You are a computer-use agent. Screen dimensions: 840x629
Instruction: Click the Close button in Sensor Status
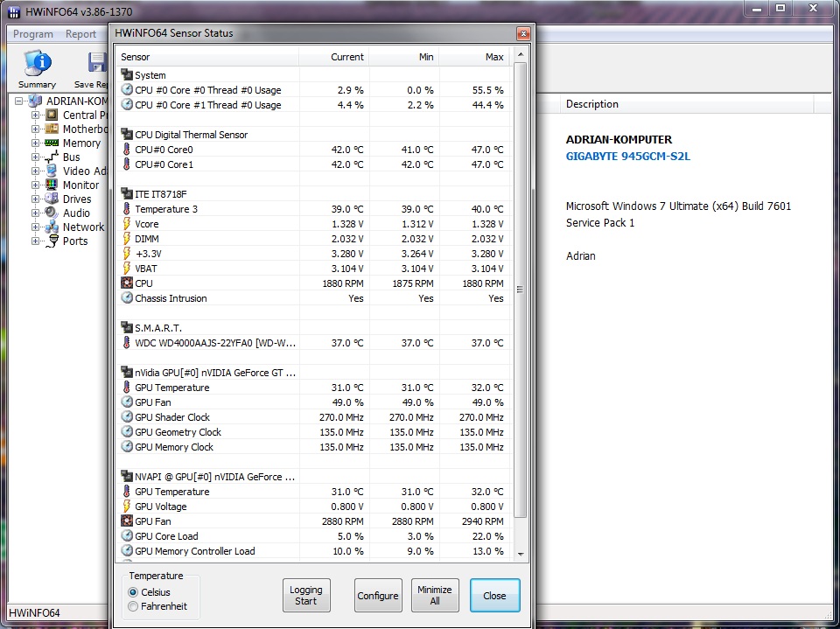(x=494, y=595)
